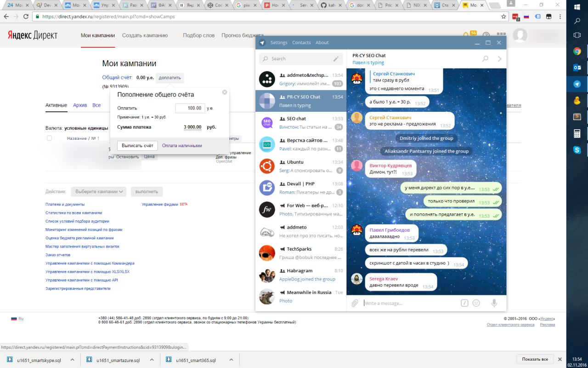Open Telegram main menu via logo icon
Image resolution: width=588 pixels, height=368 pixels.
[x=262, y=43]
